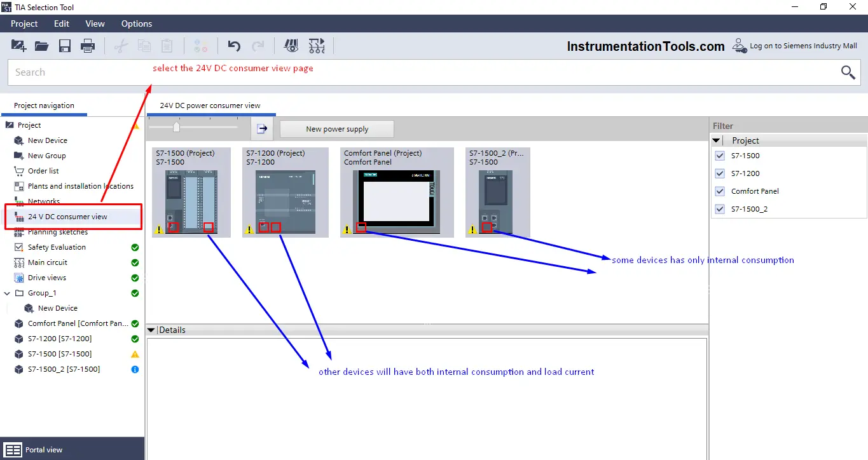Open Planning sketches in navigation
Viewport: 868px width, 460px height.
point(58,232)
